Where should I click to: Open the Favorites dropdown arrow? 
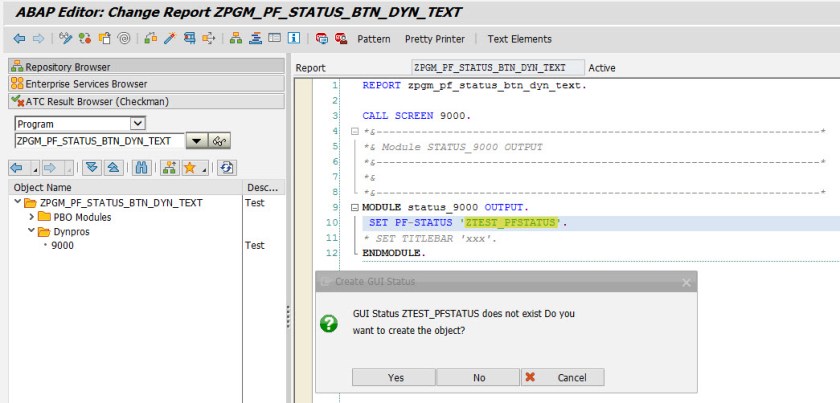click(x=204, y=168)
